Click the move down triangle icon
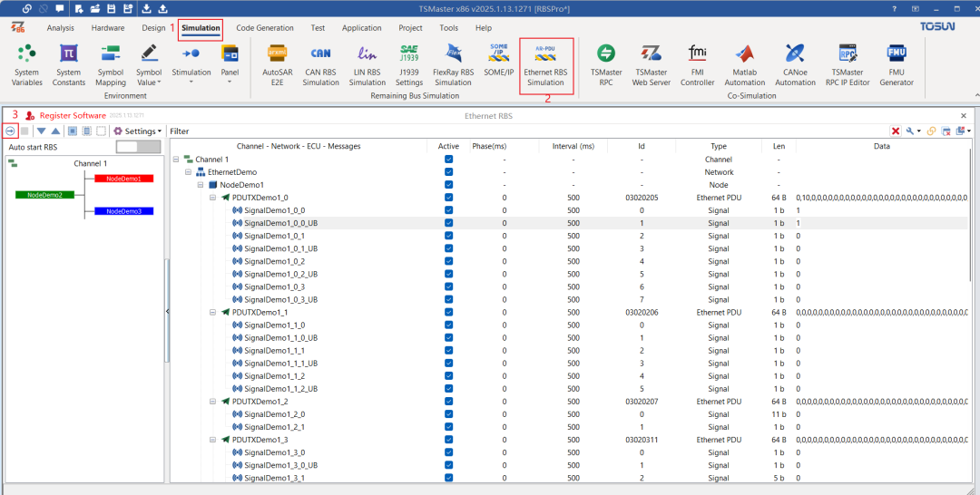980x495 pixels. tap(41, 131)
